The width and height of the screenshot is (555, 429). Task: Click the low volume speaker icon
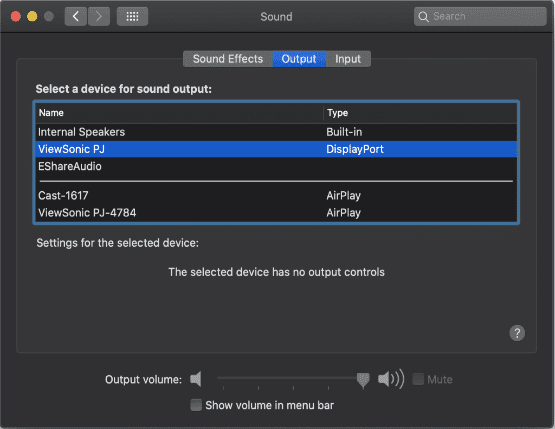[196, 379]
